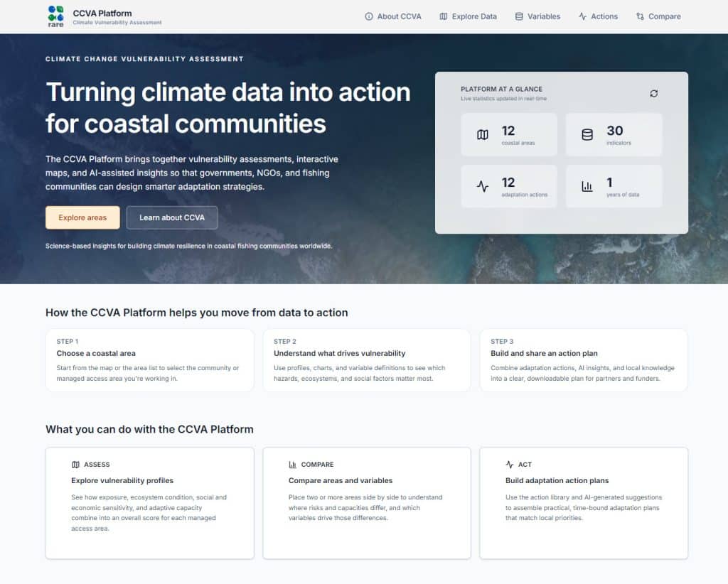Open the About CCVA nav item
The image size is (728, 584).
392,16
